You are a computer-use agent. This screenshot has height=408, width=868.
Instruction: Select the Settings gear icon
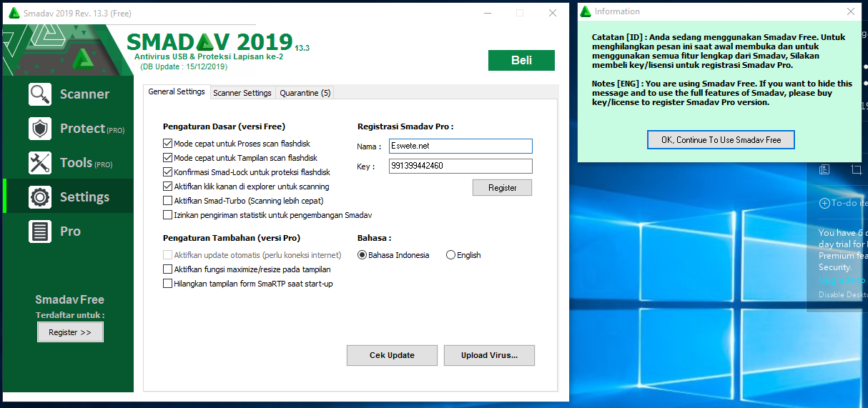pyautogui.click(x=40, y=197)
